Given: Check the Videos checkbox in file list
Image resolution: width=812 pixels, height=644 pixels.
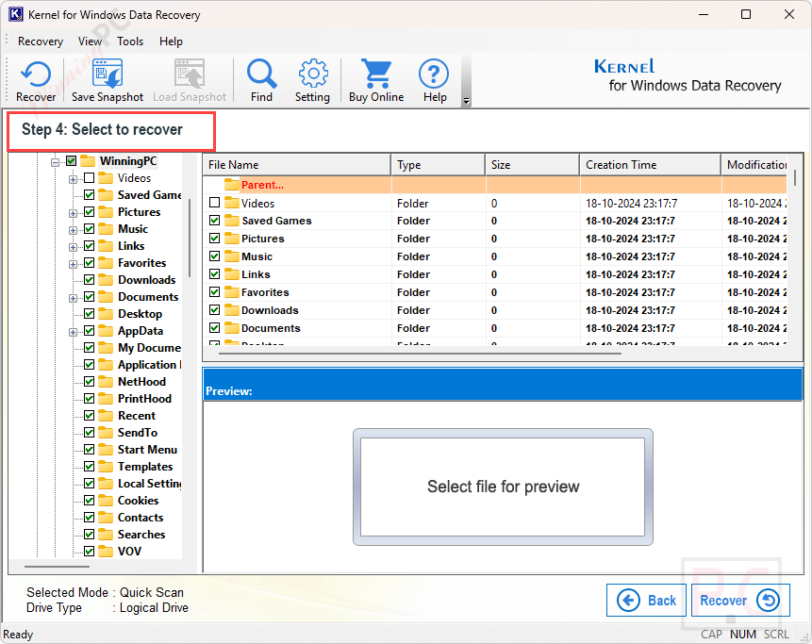Looking at the screenshot, I should tap(214, 203).
